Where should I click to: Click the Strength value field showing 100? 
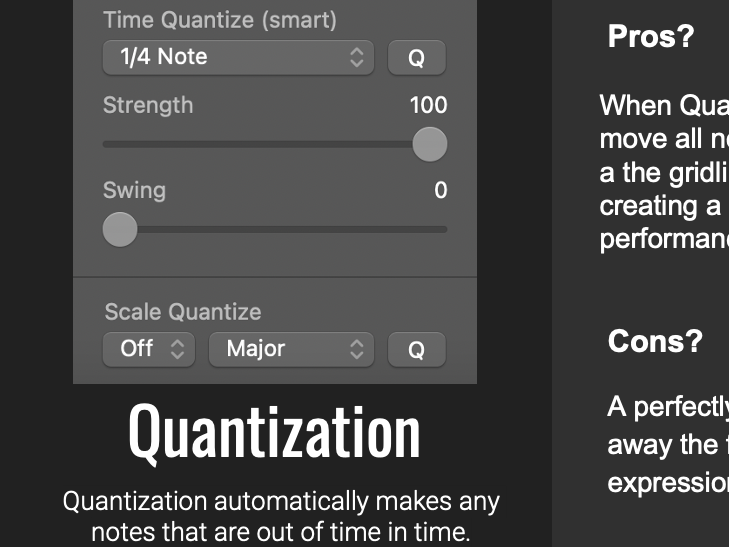tap(428, 105)
